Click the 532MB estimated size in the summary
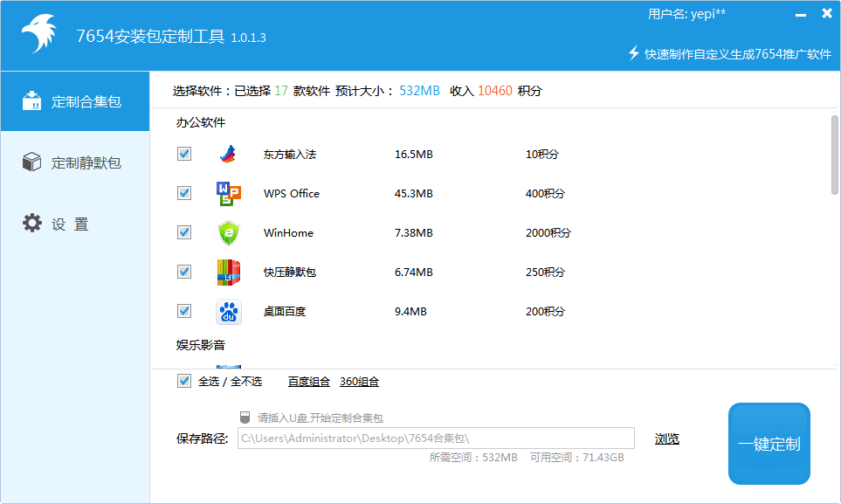Screen dimensions: 841x504 tap(419, 91)
